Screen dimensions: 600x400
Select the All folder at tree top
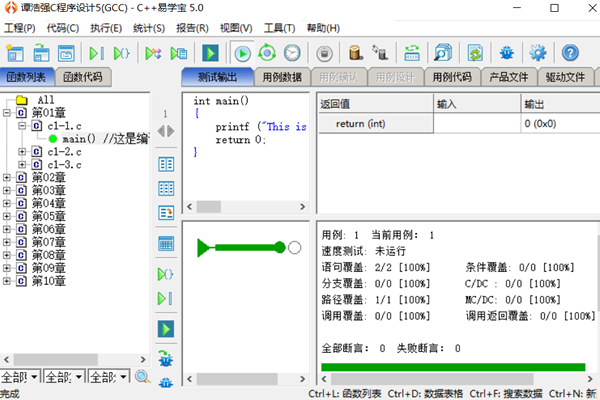[46, 100]
